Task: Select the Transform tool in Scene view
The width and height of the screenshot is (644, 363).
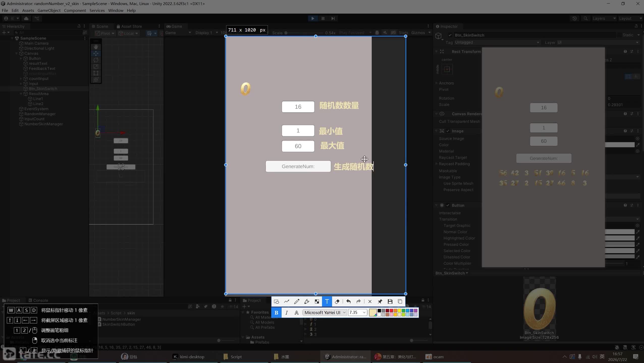Action: 96,80
